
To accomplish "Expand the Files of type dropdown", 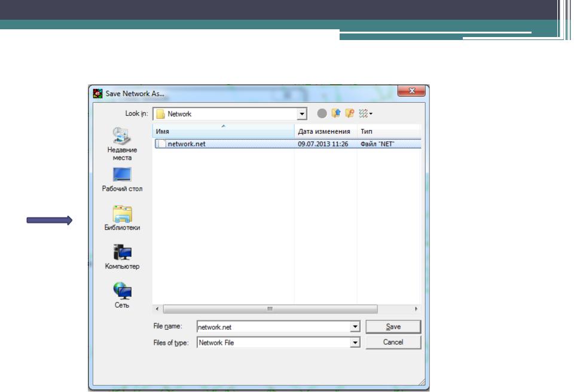I will [355, 342].
